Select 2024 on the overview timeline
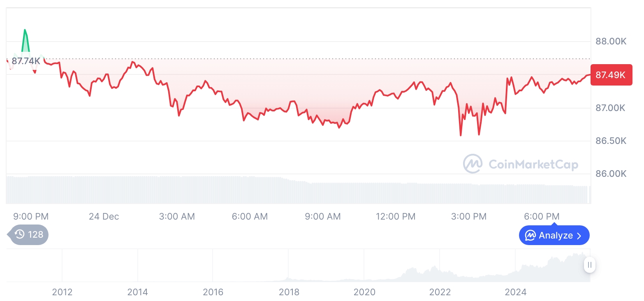 pyautogui.click(x=516, y=292)
